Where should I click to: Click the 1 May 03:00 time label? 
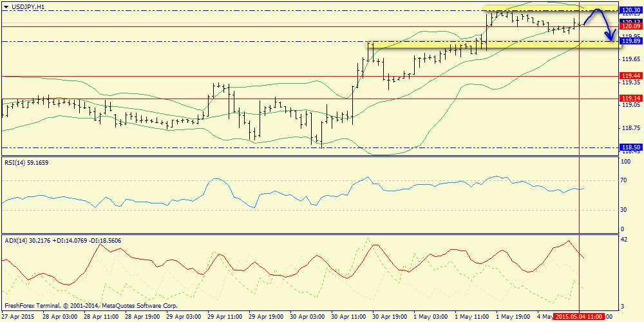tap(429, 317)
